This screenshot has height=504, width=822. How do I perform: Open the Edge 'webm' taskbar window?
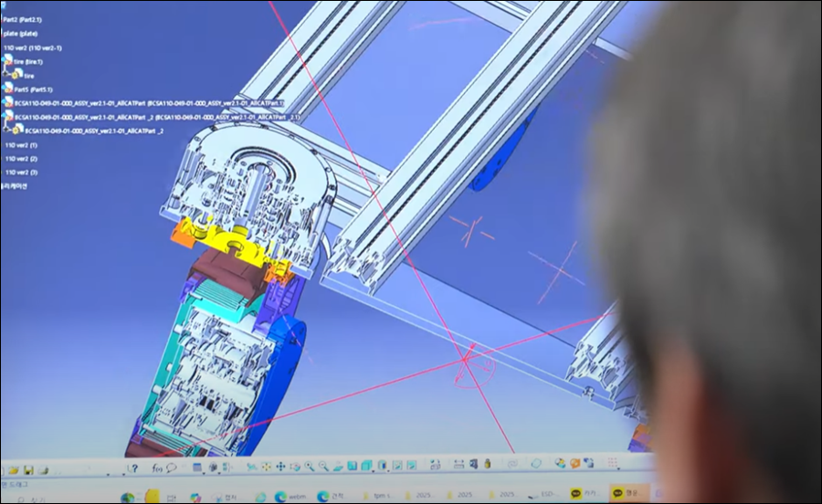pyautogui.click(x=290, y=497)
